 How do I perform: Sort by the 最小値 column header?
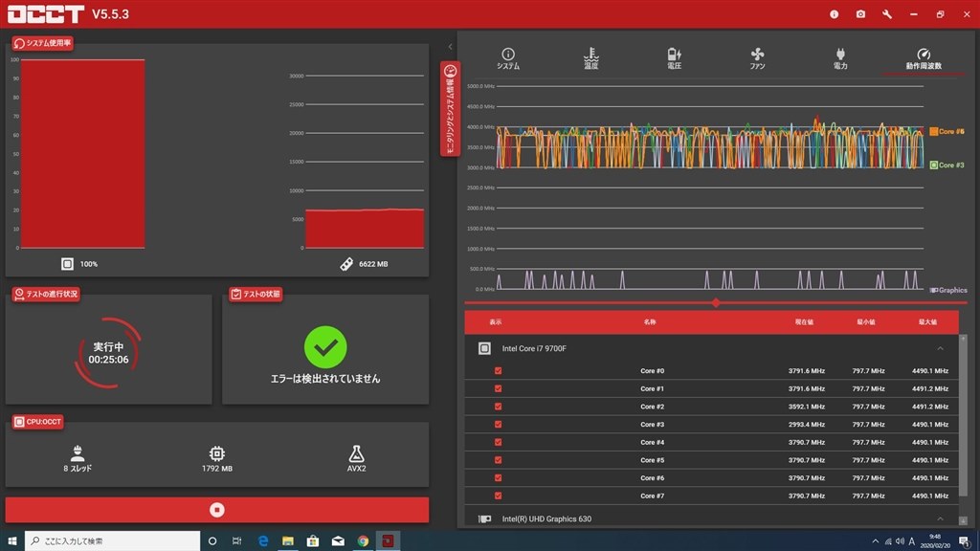(x=865, y=321)
